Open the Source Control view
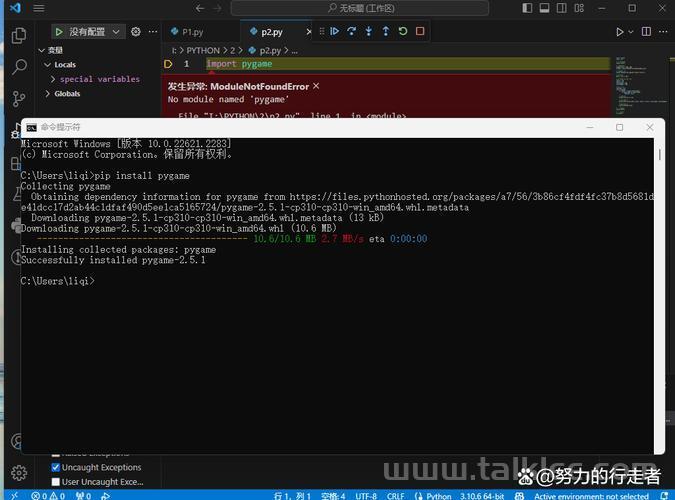 [x=19, y=99]
